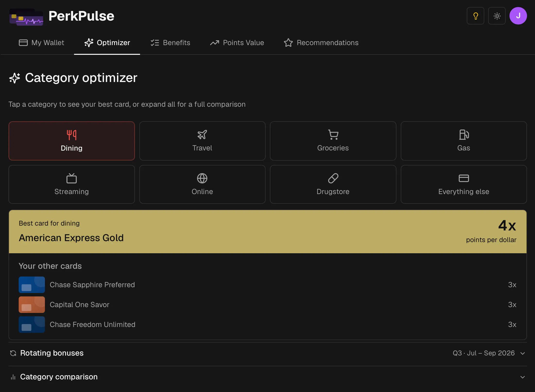Click the sparkle icon beside Category optimizer heading
This screenshot has height=392, width=535.
pyautogui.click(x=15, y=78)
